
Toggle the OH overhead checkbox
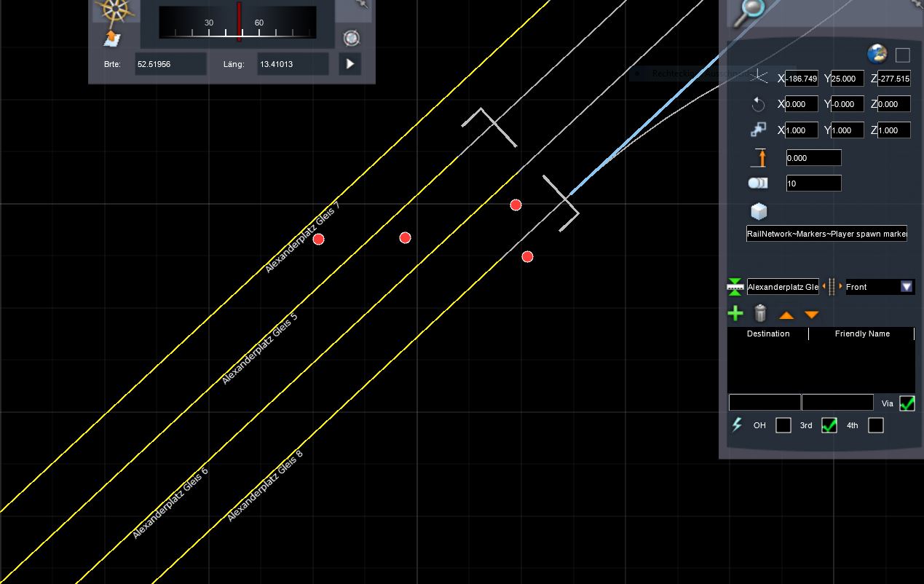[x=783, y=425]
